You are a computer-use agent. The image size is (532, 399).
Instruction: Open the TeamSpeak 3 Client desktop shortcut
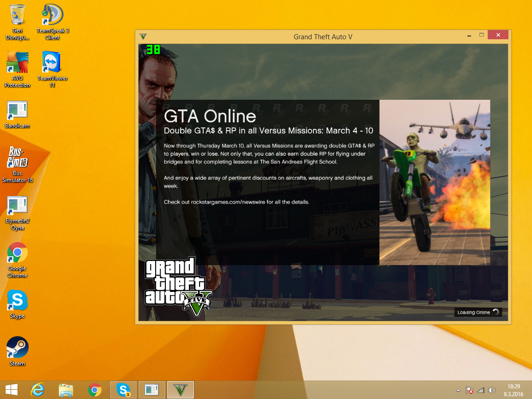point(52,16)
